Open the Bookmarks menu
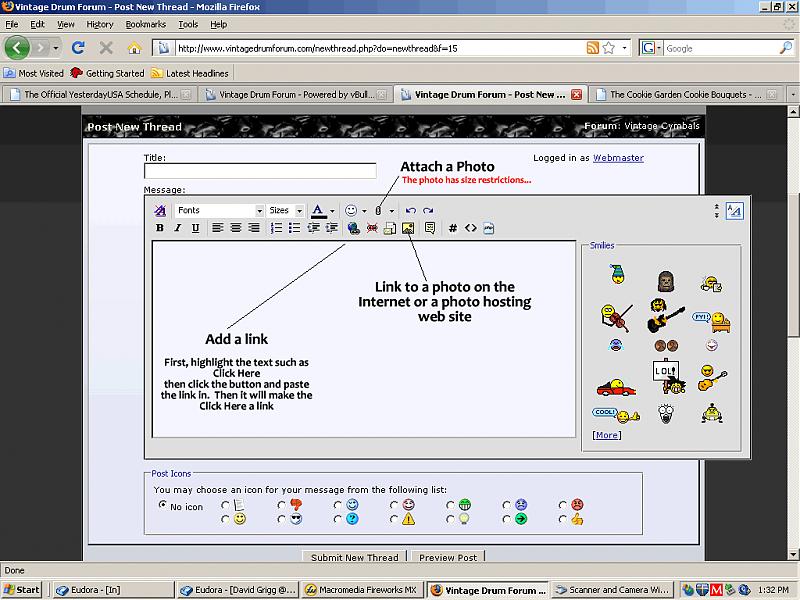This screenshot has height=600, width=800. point(146,24)
